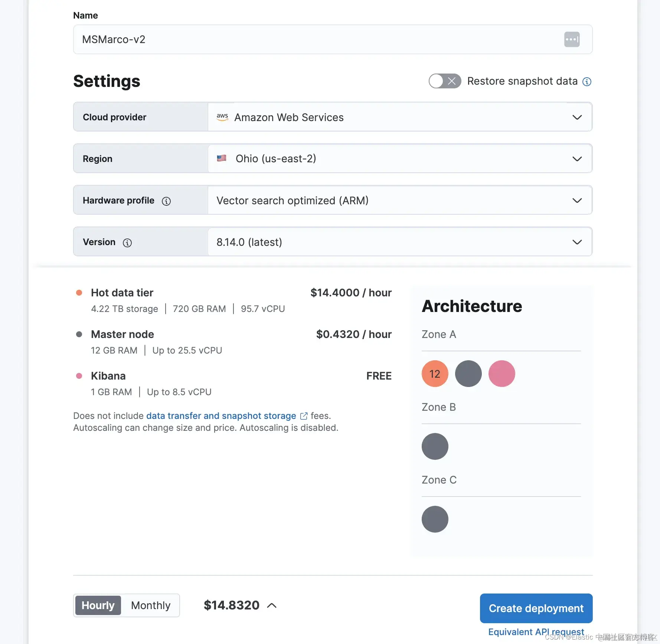Click the gray master node in Zone C

point(435,519)
